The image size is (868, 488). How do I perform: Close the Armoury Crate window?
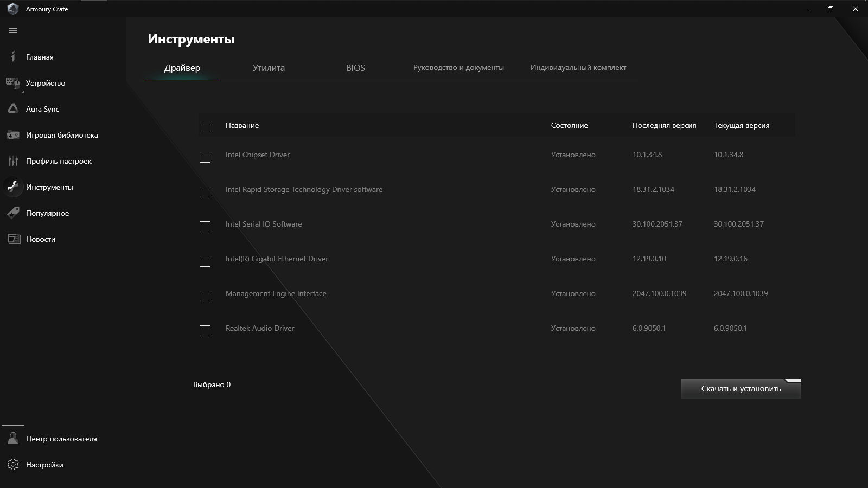coord(856,9)
